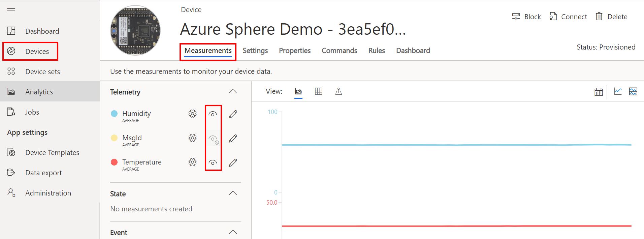Click the Device sets icon
This screenshot has width=644, height=239.
[x=11, y=71]
